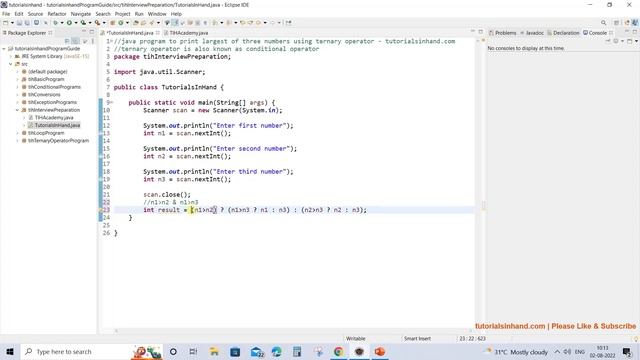The height and width of the screenshot is (360, 640).
Task: Toggle comment fold marker at line 1
Action: point(112,41)
